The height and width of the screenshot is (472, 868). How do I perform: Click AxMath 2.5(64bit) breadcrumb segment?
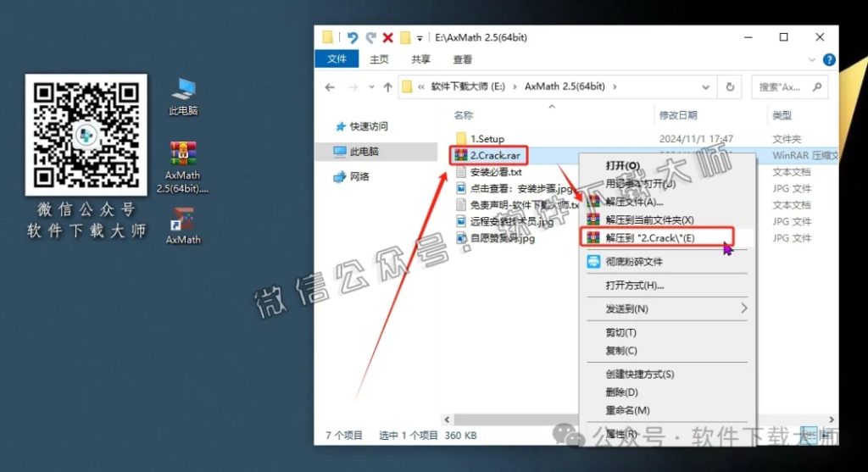point(565,86)
